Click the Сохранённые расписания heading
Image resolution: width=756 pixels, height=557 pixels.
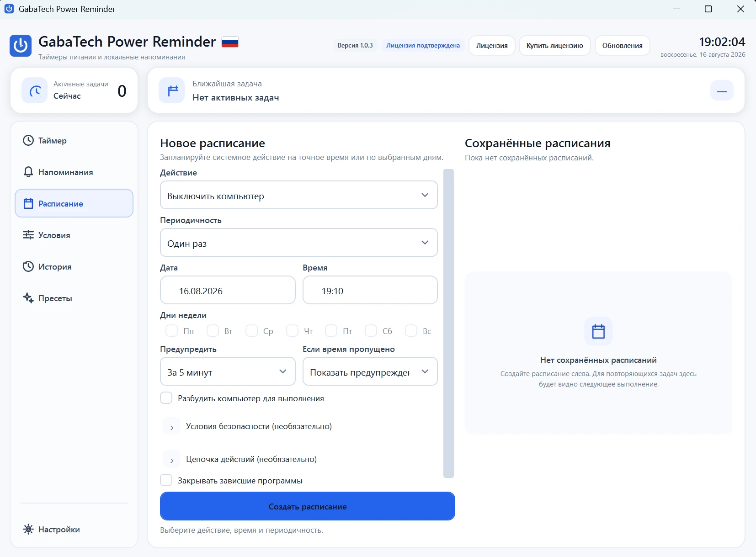tap(538, 143)
